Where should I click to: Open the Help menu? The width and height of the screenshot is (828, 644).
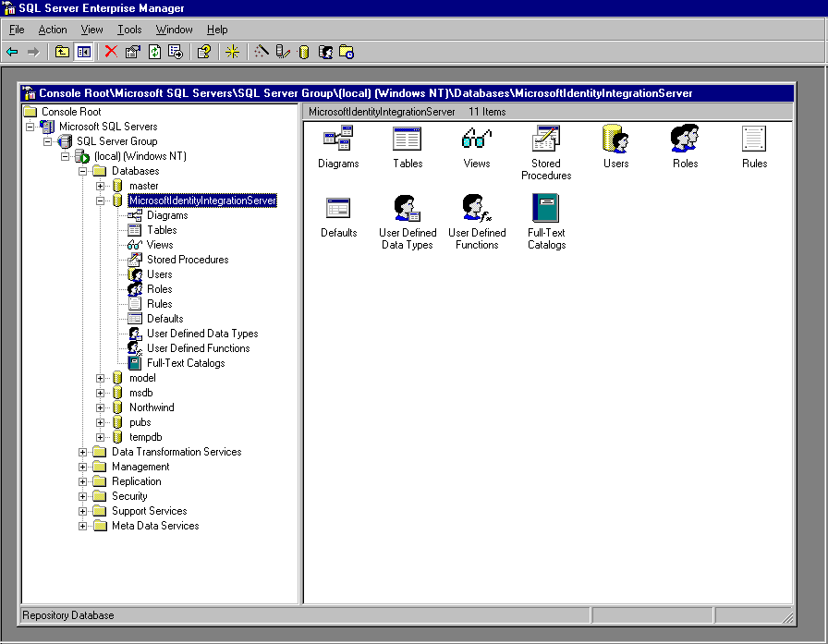217,30
